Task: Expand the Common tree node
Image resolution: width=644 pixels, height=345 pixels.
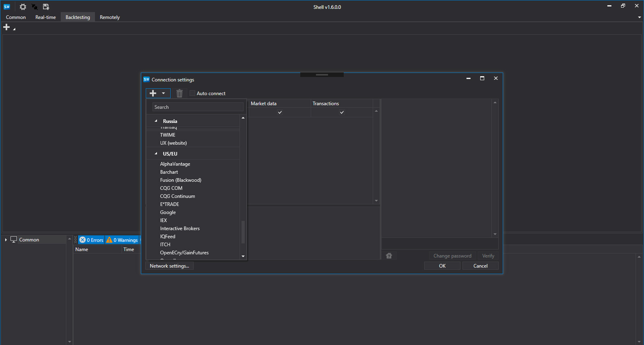Action: pos(6,240)
